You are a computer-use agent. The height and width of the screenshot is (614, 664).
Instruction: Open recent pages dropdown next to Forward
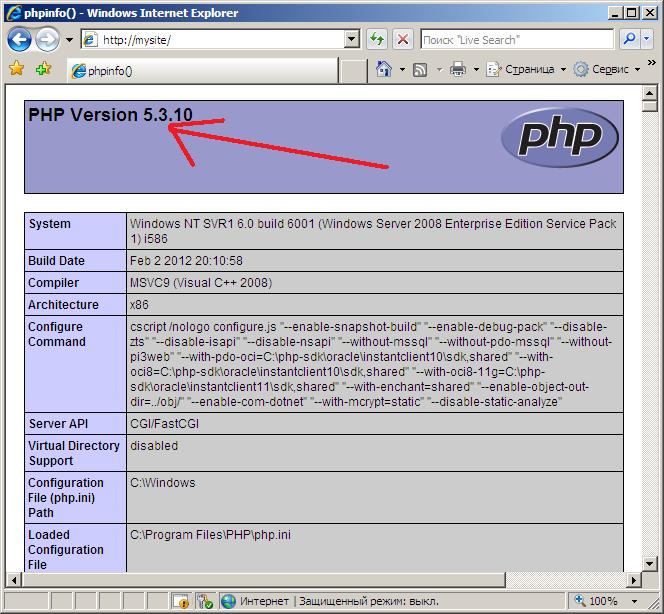tap(69, 40)
